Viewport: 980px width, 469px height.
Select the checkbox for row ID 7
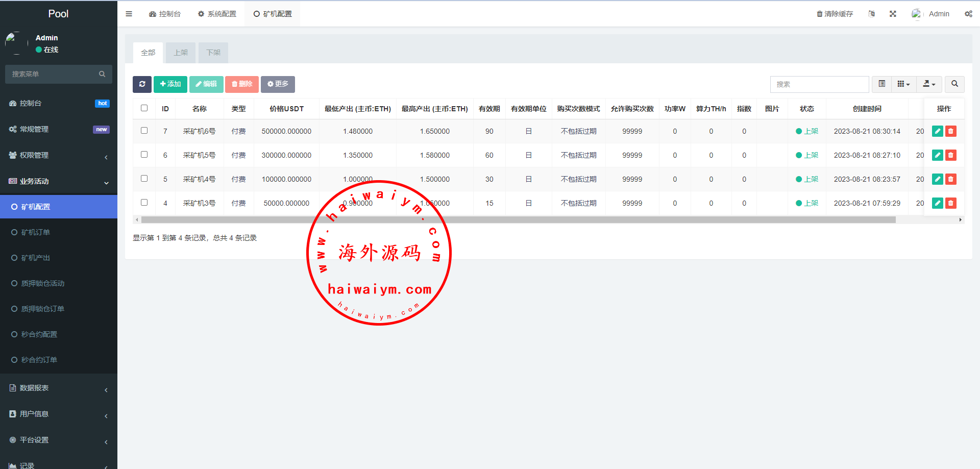[144, 131]
